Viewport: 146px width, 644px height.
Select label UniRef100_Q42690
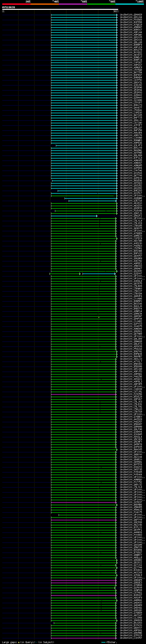pos(131,271)
